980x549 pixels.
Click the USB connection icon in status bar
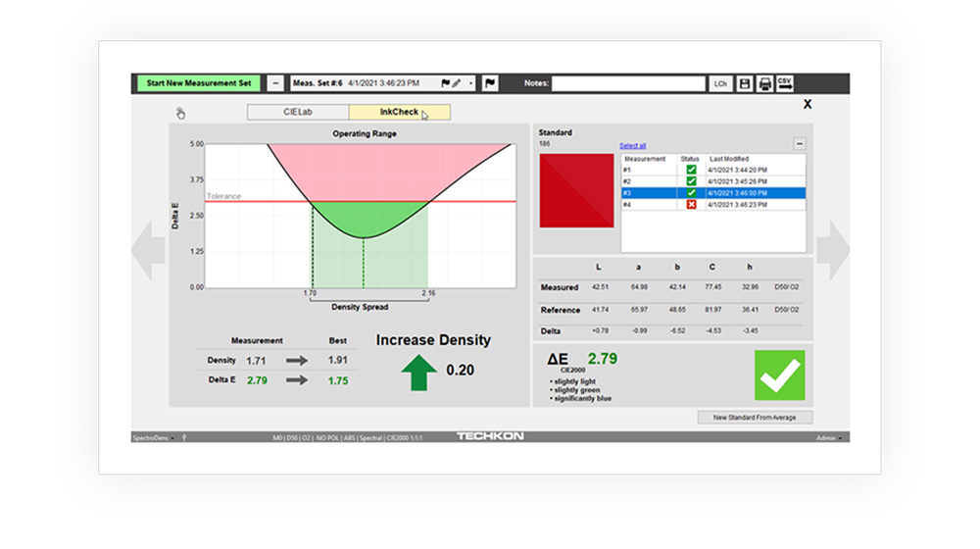[184, 437]
